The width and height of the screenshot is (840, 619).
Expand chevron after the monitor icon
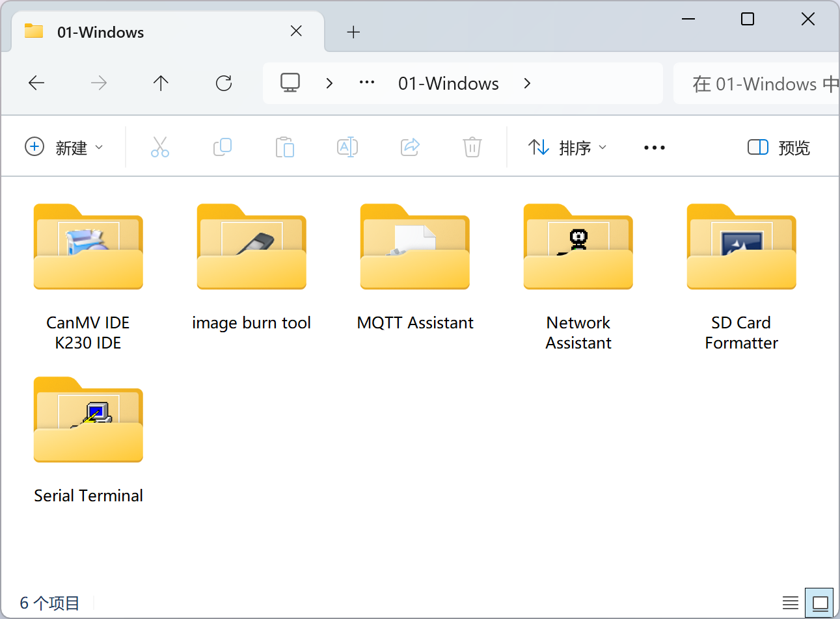coord(329,83)
